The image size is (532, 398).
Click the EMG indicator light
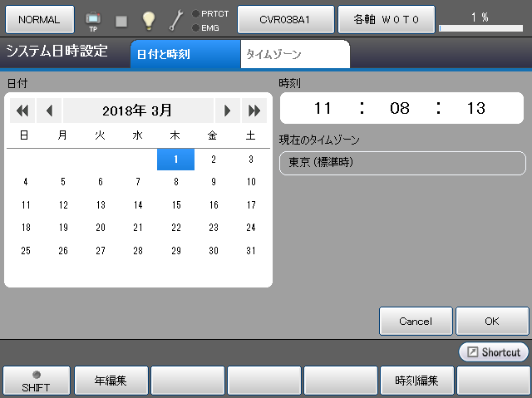tap(195, 27)
